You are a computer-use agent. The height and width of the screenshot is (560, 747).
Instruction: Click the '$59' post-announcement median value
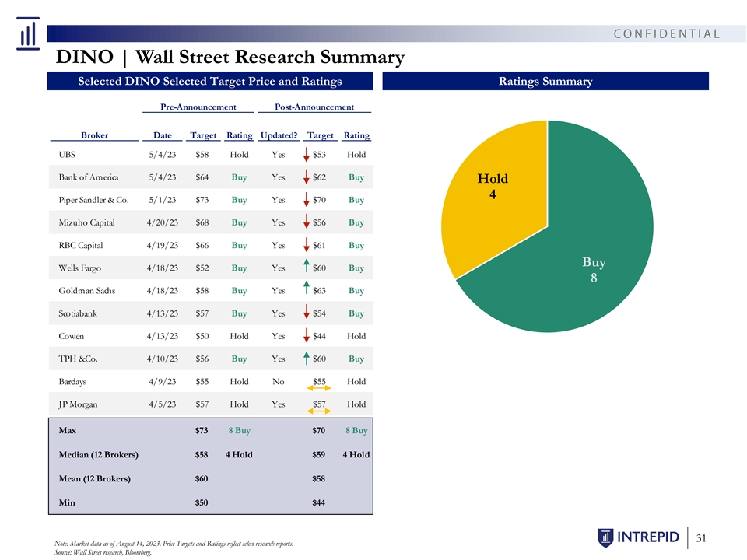tap(319, 455)
